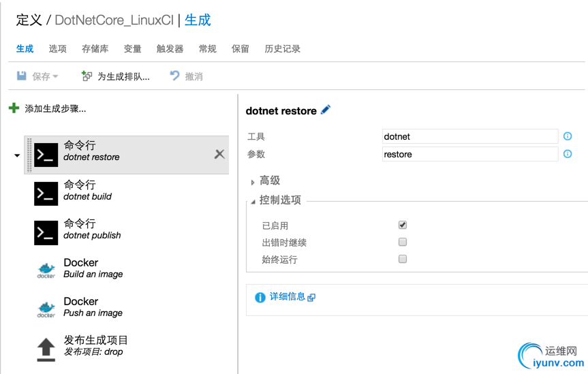This screenshot has height=374, width=588.
Task: Select the dotnet build command line icon
Action: pos(46,193)
